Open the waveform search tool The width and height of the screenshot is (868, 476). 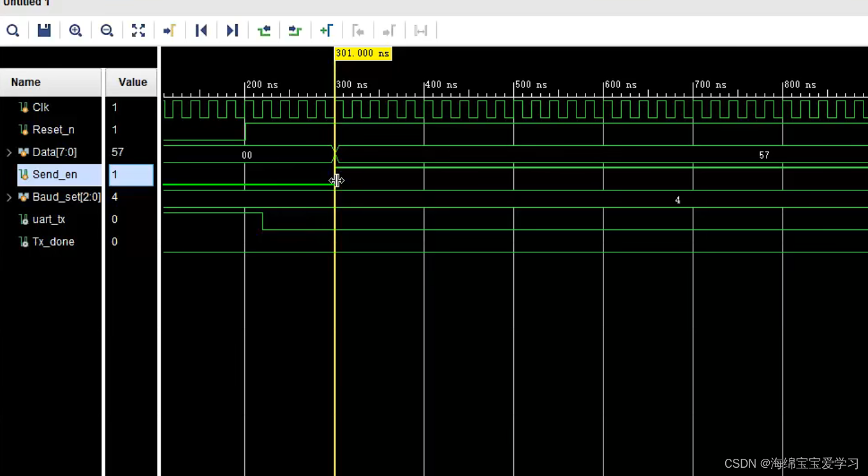tap(13, 31)
